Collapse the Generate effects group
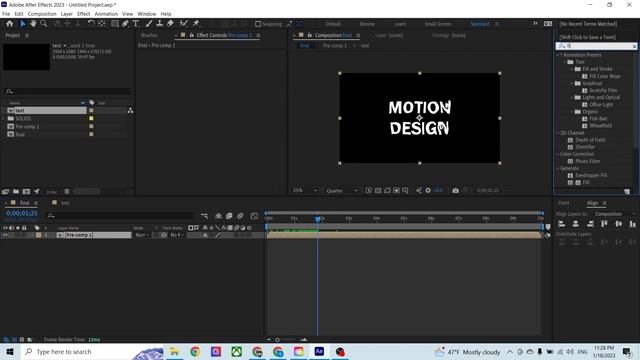Viewport: 640px width, 360px height. (x=558, y=168)
